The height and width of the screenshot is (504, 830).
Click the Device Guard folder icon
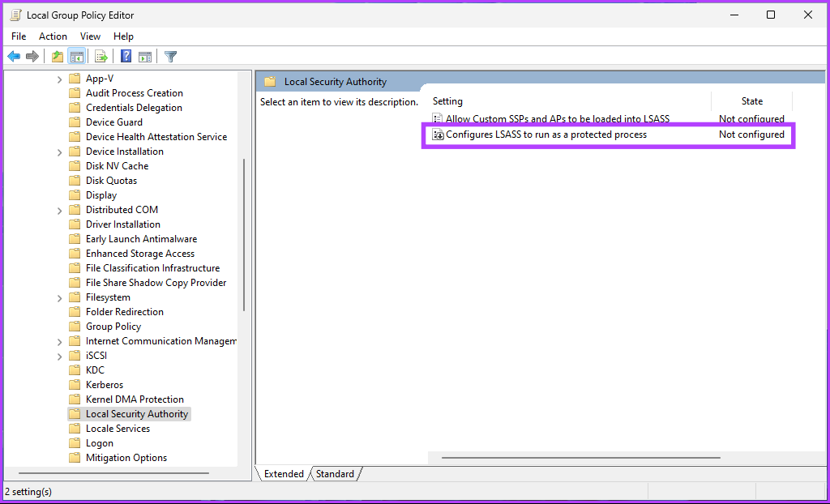coord(75,122)
